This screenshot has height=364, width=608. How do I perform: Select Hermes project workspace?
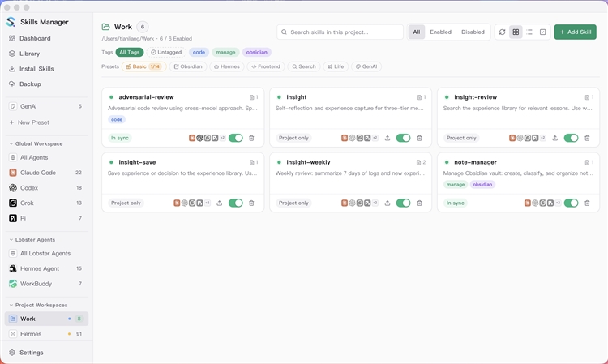(46, 334)
